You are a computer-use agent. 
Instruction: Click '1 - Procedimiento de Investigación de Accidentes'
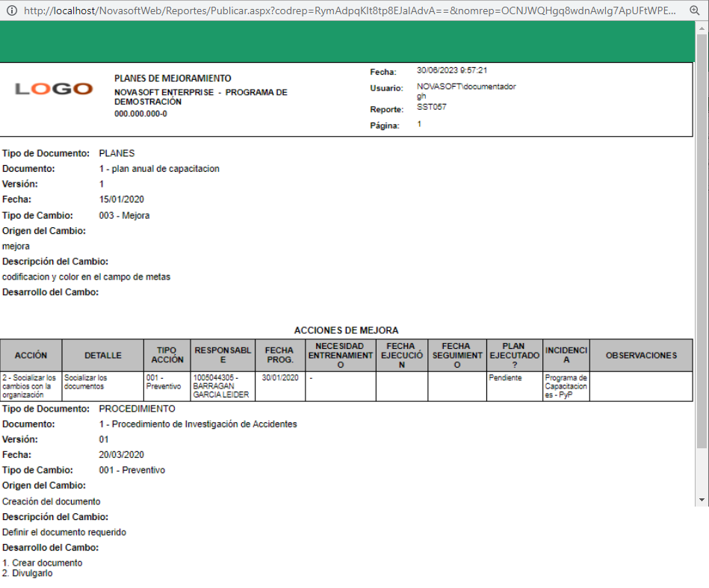coord(198,424)
